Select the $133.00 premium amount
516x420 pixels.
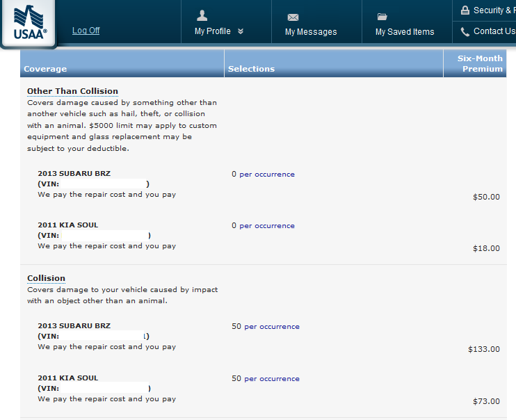484,349
